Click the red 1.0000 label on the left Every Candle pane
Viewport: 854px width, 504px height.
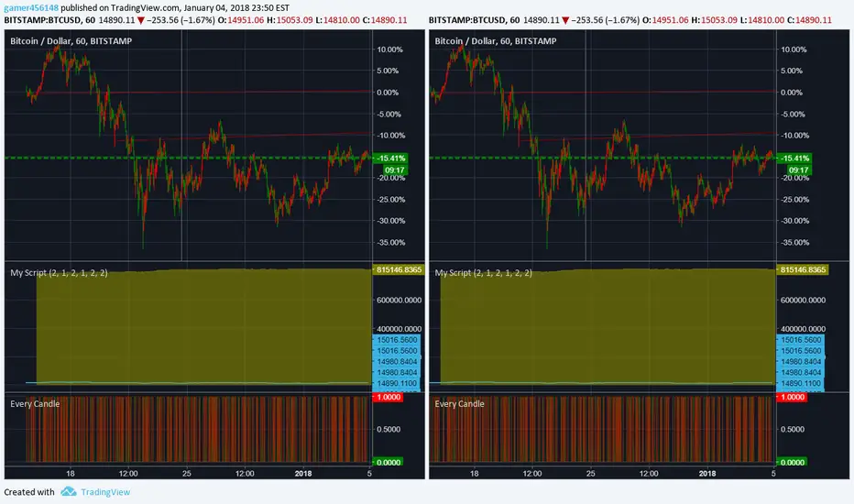coord(388,397)
